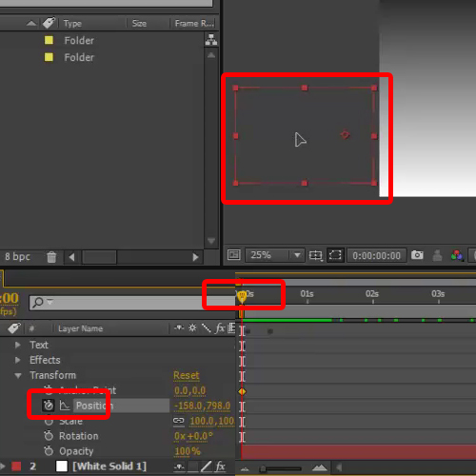Take a snapshot with the camera icon
Viewport: 476px width, 476px height.
click(x=417, y=255)
